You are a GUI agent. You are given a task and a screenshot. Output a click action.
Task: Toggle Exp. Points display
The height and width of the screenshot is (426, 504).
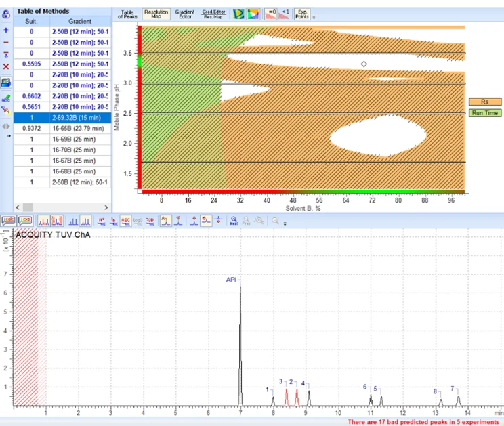[x=302, y=14]
